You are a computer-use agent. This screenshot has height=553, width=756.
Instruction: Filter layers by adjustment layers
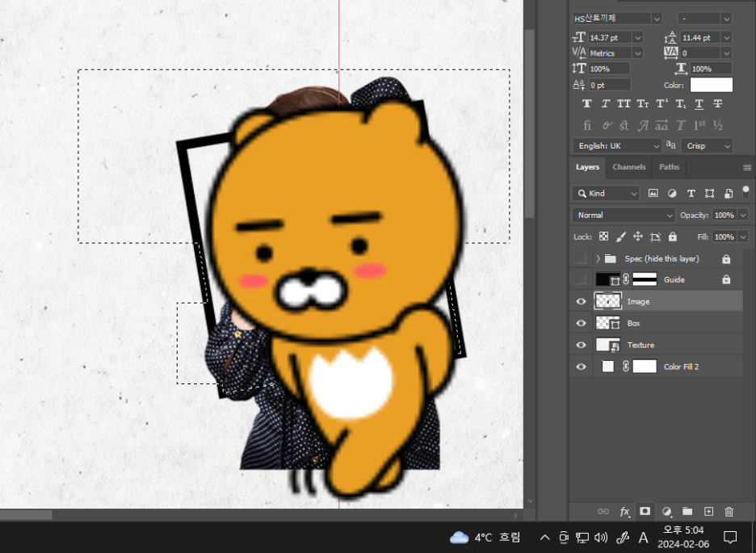[672, 193]
